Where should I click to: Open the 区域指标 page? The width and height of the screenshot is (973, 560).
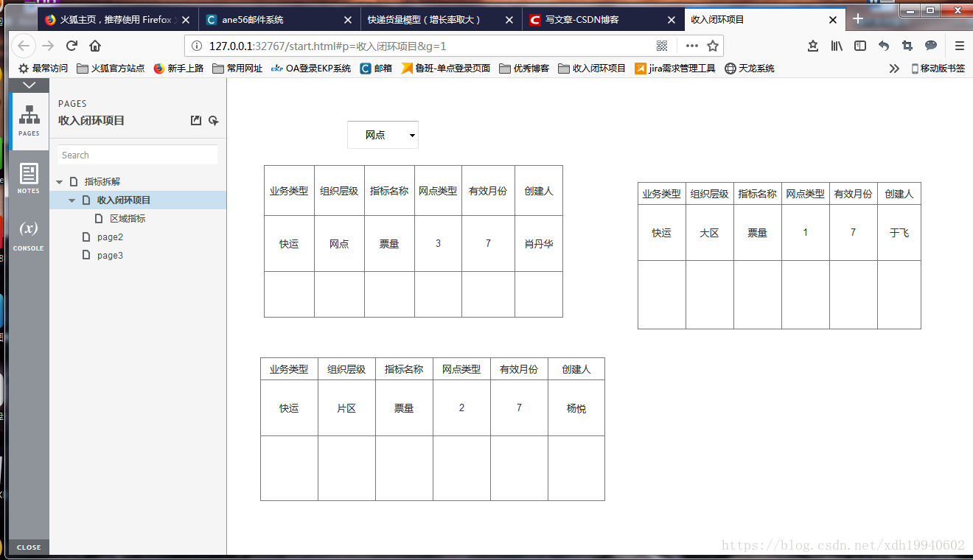(x=128, y=219)
